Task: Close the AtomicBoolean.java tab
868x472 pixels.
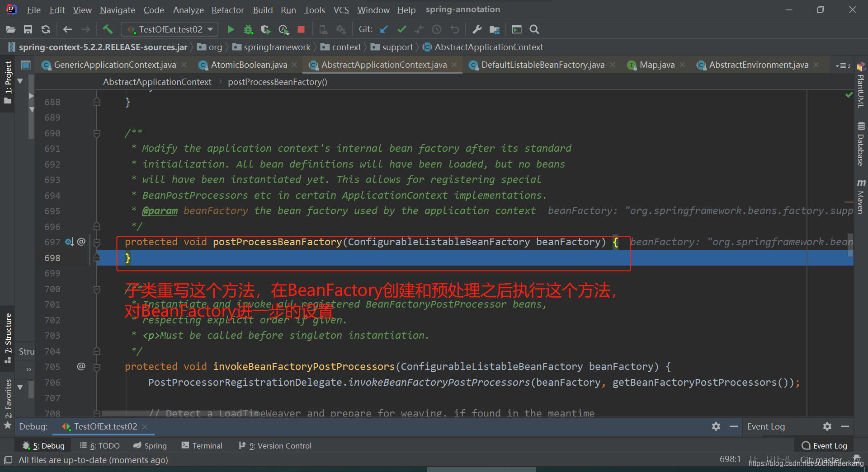Action: [x=294, y=65]
